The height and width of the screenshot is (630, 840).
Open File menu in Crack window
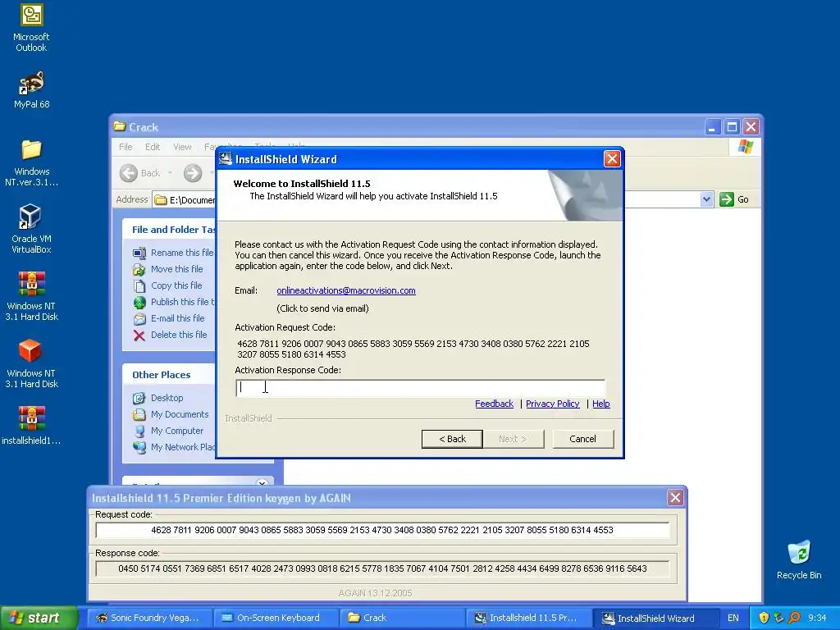point(126,147)
